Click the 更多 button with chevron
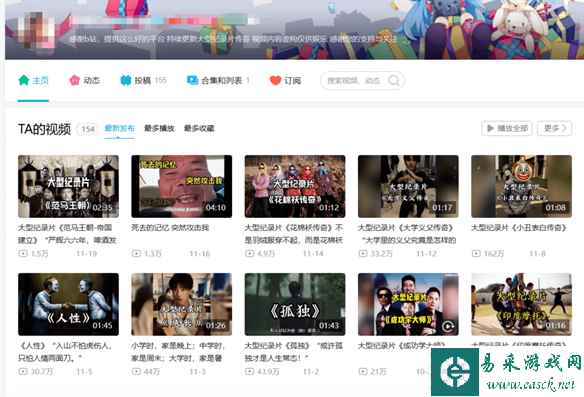 [x=554, y=128]
